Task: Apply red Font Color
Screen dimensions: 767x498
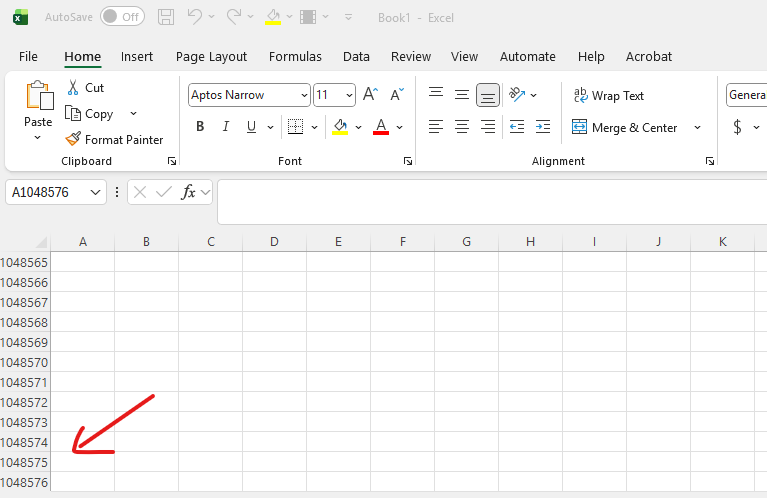Action: click(381, 127)
